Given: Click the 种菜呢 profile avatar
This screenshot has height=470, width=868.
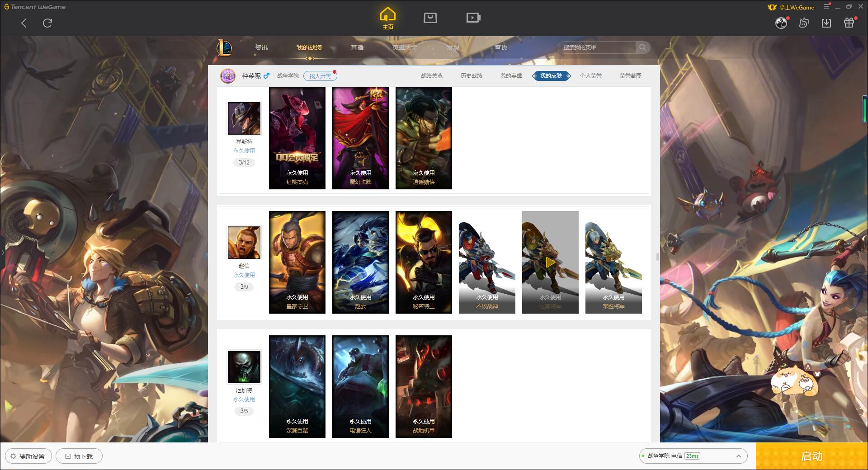Looking at the screenshot, I should (228, 76).
